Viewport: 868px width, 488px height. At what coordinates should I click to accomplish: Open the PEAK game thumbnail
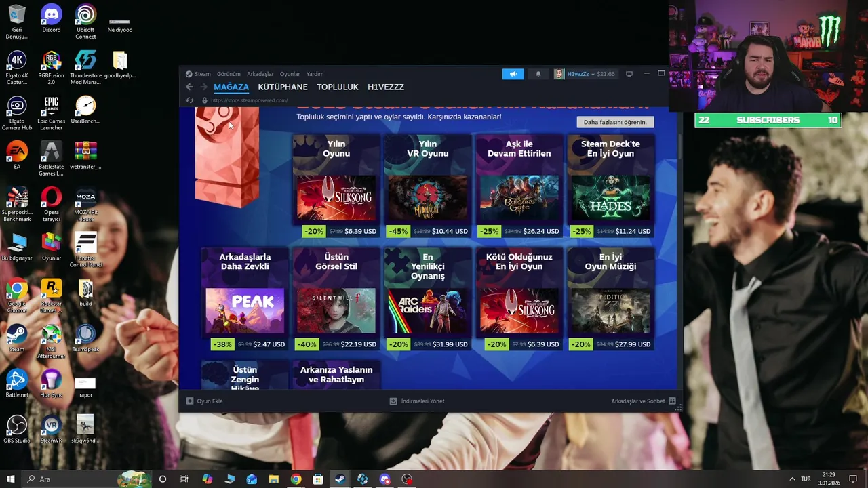pos(245,311)
